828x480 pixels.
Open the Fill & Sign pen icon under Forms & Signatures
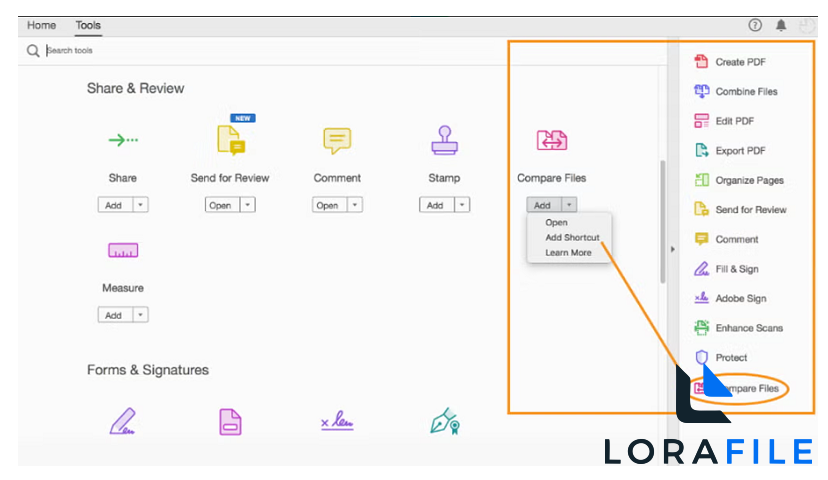point(123,421)
